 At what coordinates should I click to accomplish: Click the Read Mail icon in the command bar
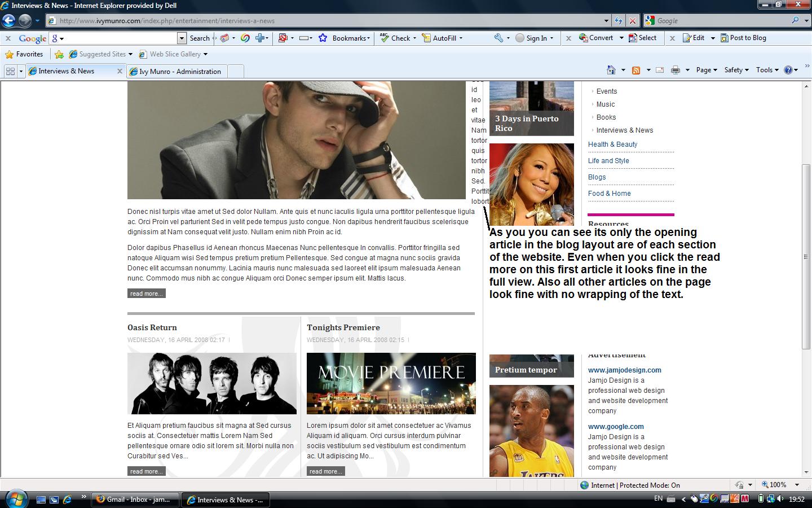tap(659, 70)
